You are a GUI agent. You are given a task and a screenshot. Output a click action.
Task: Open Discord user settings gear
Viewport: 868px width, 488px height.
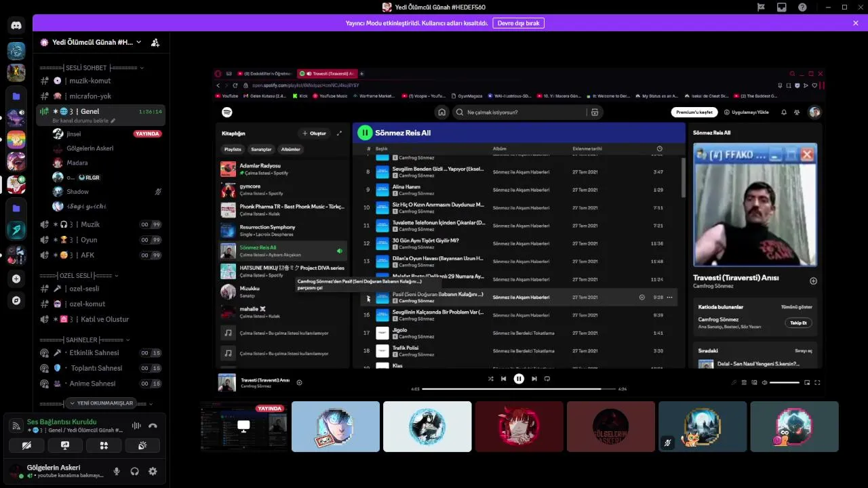(153, 471)
